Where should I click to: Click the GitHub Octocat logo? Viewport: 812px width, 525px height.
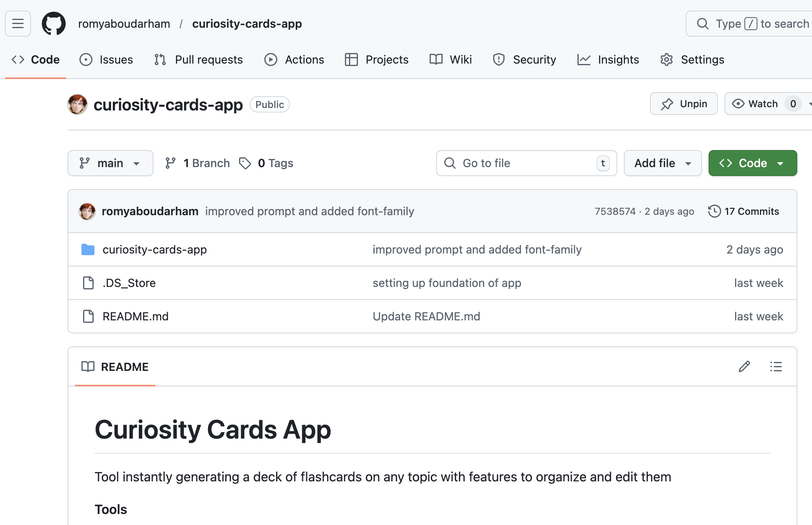pos(54,24)
